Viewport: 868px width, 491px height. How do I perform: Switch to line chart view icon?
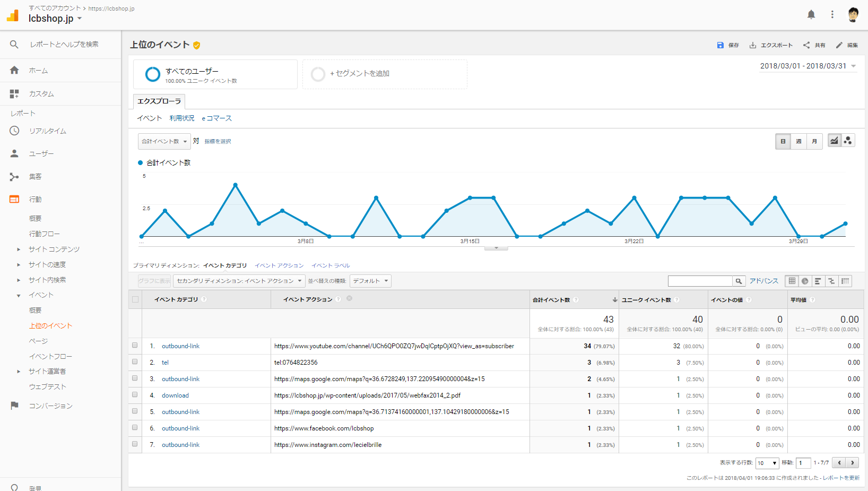click(835, 141)
